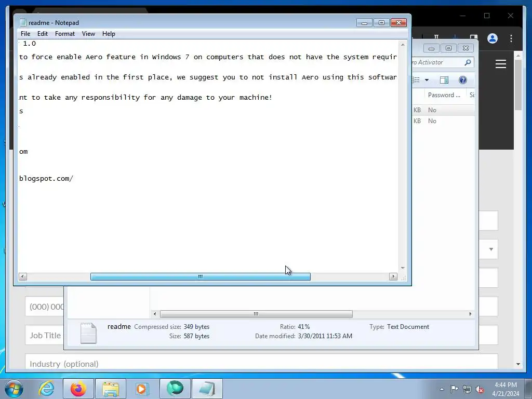The image size is (532, 399).
Task: Open the browser profile avatar icon
Action: (493, 38)
